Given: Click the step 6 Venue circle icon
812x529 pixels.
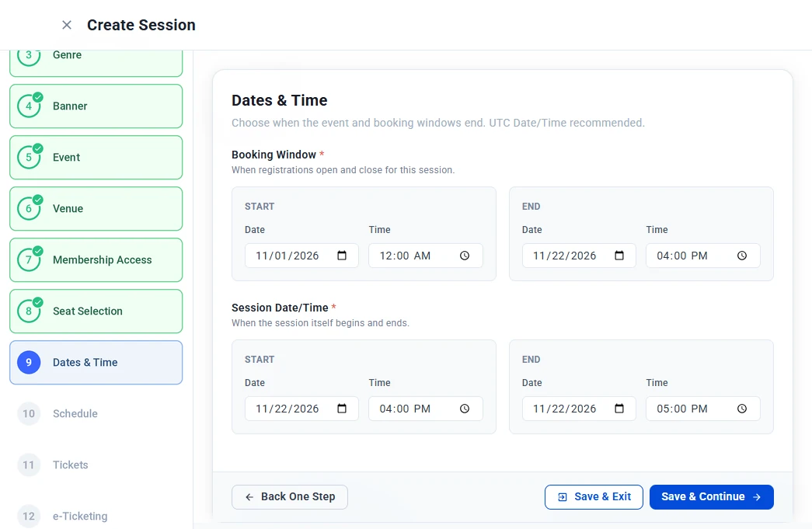Looking at the screenshot, I should tap(29, 209).
